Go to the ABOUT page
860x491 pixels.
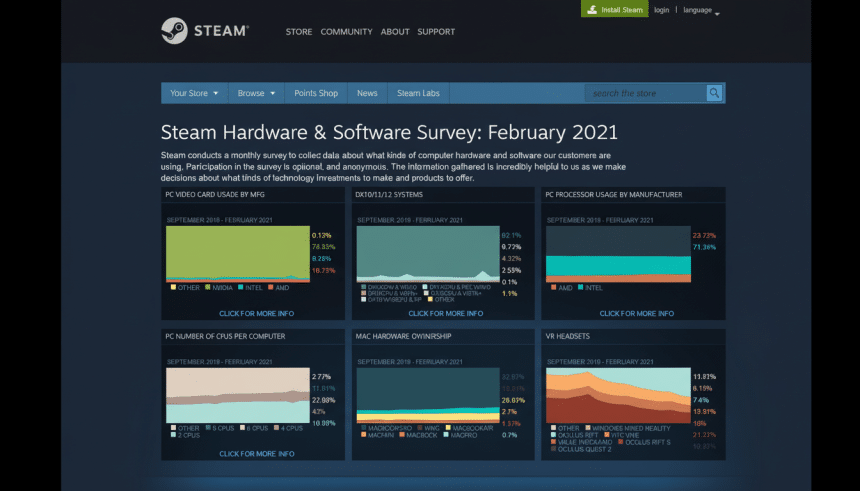click(x=395, y=32)
